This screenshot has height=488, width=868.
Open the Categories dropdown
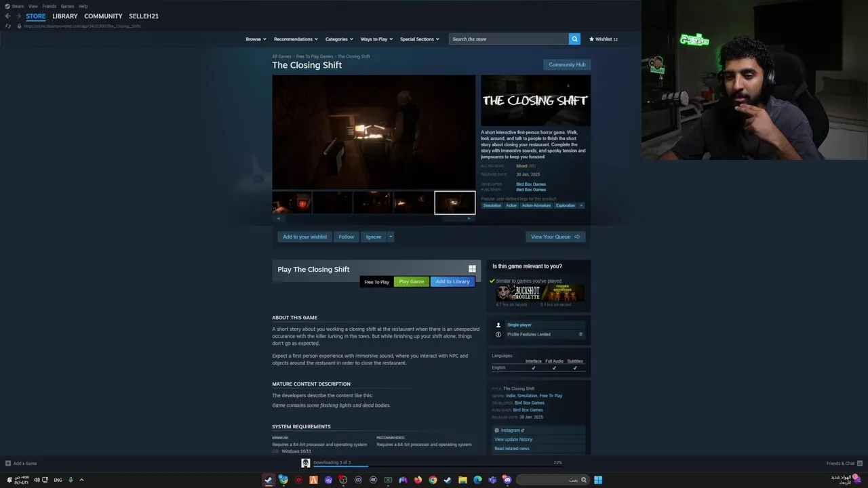[339, 39]
